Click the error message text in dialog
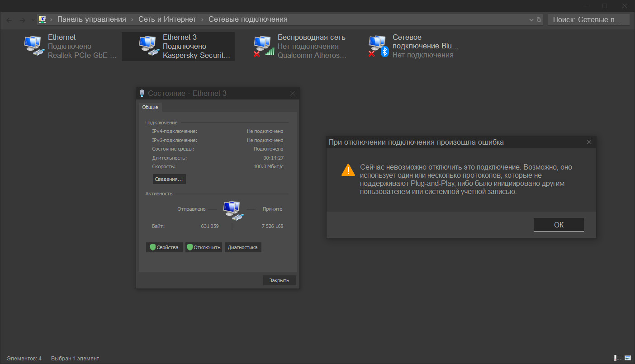The image size is (635, 364). tap(466, 180)
